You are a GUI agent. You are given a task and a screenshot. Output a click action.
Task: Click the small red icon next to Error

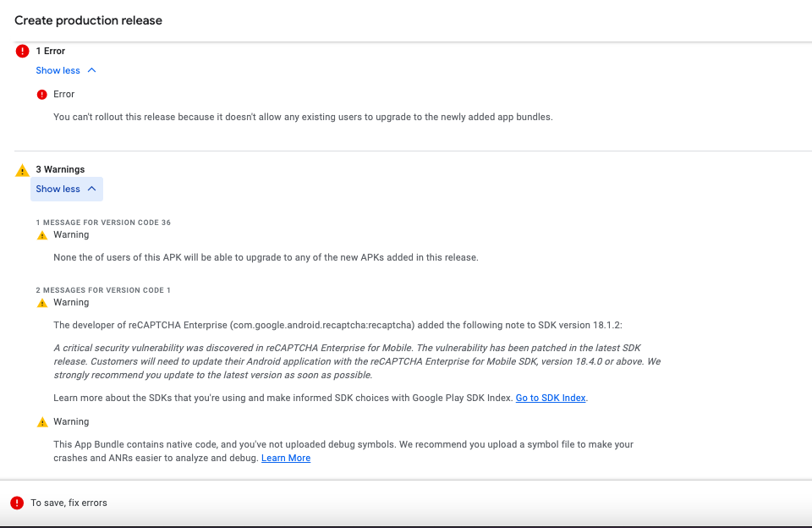click(x=42, y=94)
